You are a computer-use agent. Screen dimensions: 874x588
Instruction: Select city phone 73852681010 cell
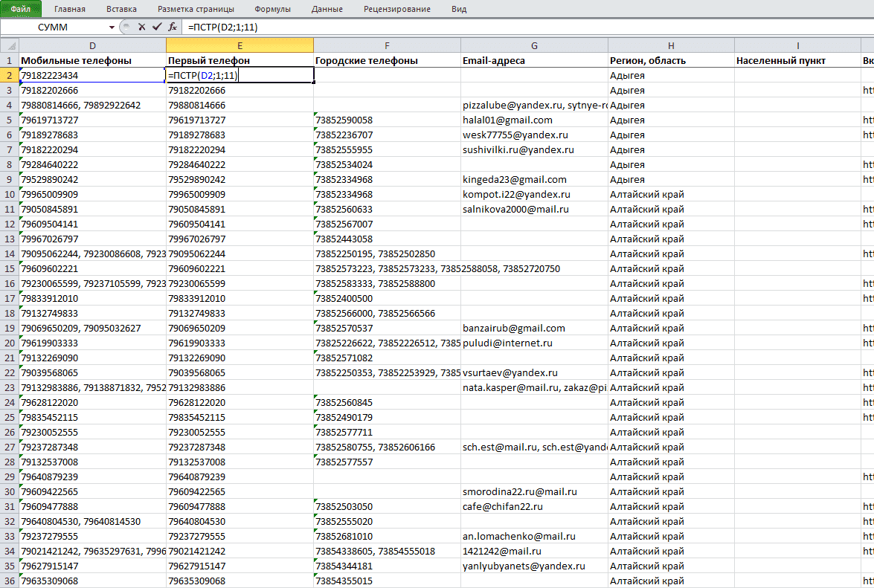point(387,536)
